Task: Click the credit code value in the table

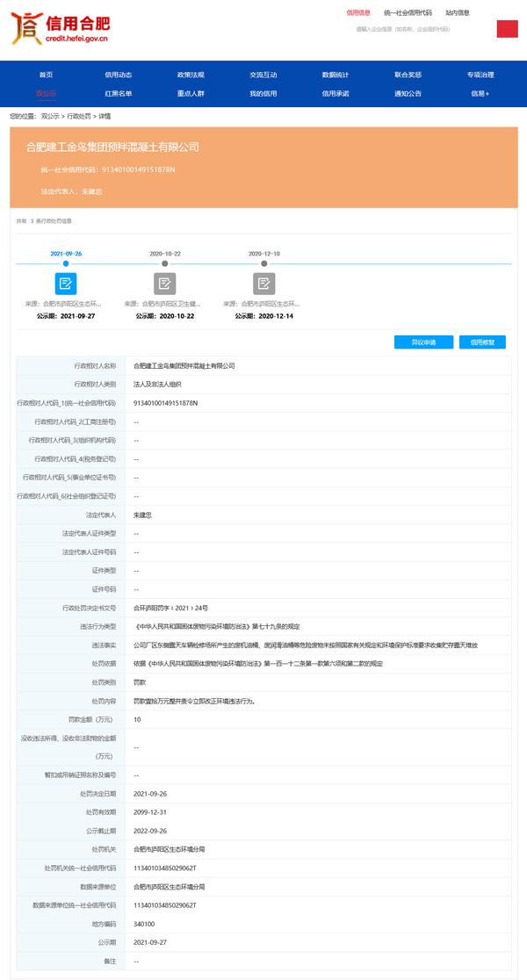Action: 166,403
